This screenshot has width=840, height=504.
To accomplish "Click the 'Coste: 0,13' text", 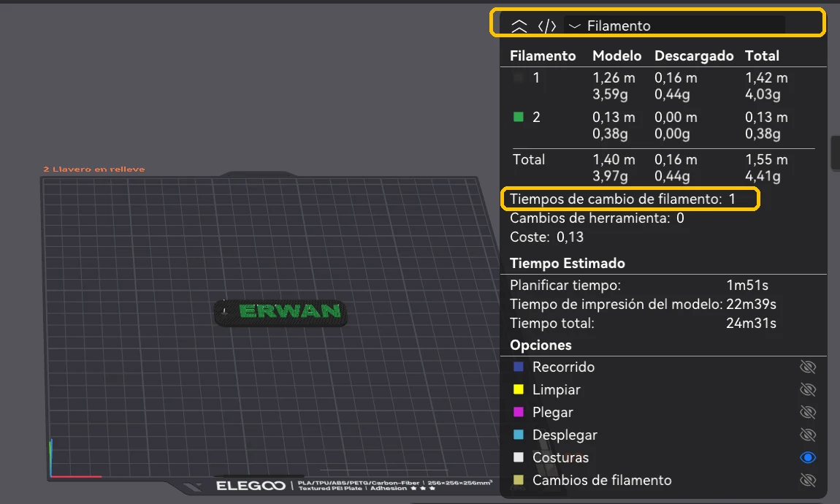I will [546, 237].
